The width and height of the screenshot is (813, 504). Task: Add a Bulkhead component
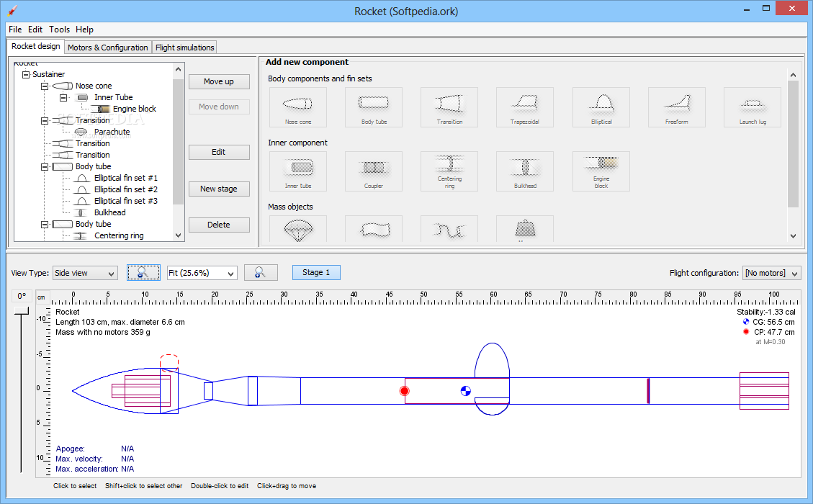[x=525, y=171]
